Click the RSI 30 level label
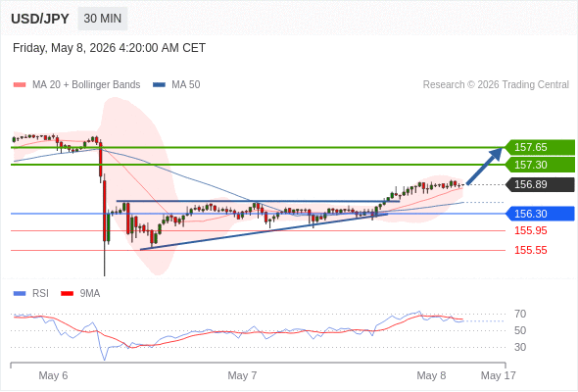Image resolution: width=578 pixels, height=392 pixels. click(x=520, y=347)
